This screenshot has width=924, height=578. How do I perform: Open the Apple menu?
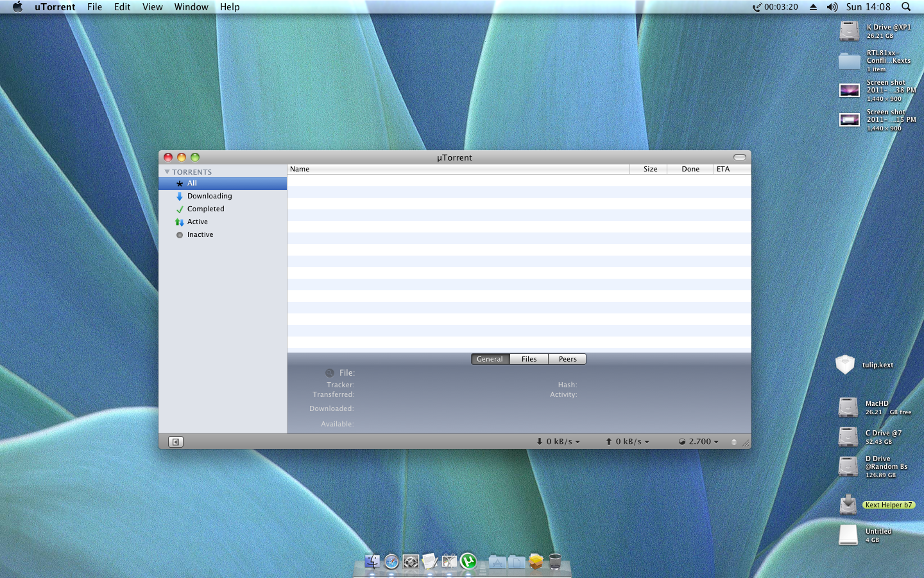pyautogui.click(x=17, y=7)
